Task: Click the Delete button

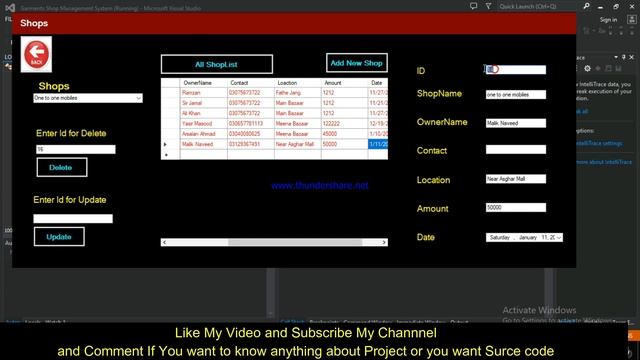Action: pyautogui.click(x=62, y=167)
